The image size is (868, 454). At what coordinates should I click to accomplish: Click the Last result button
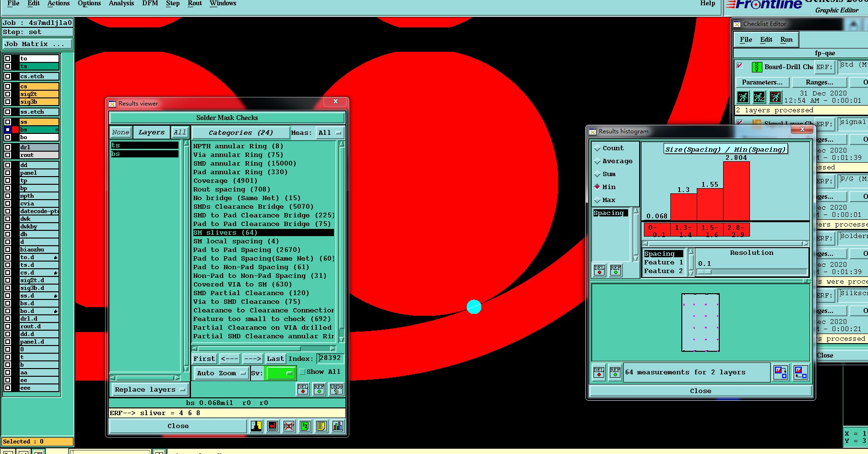275,358
